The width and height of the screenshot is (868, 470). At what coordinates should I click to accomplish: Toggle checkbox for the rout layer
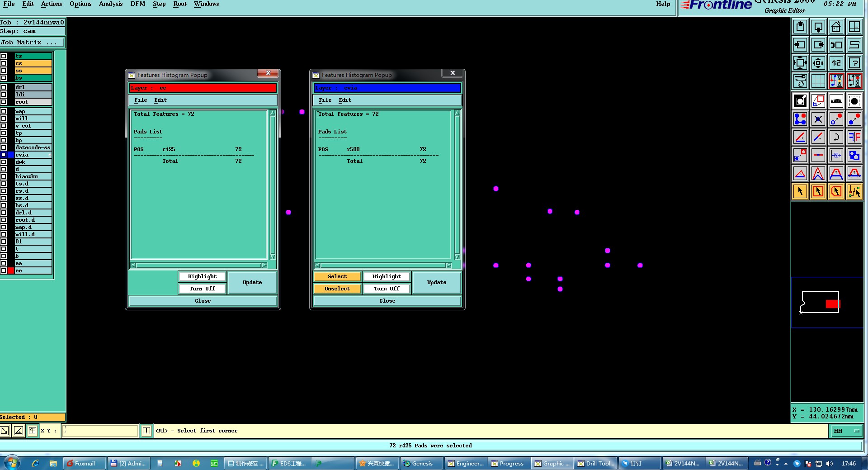pos(4,102)
